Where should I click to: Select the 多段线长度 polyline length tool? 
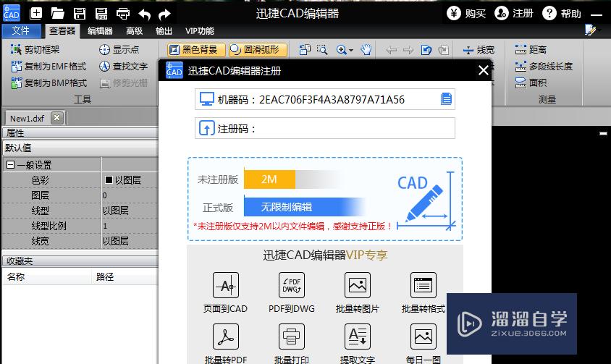tap(544, 67)
